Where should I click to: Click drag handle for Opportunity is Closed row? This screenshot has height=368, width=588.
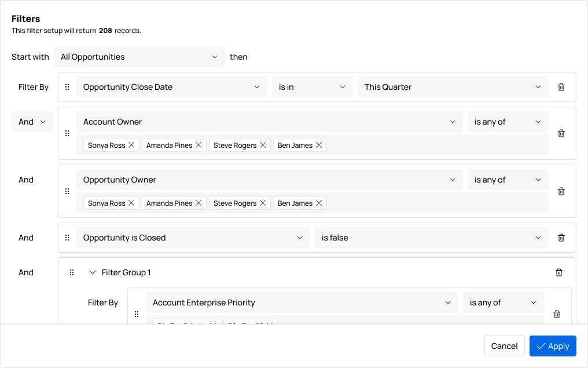[67, 238]
